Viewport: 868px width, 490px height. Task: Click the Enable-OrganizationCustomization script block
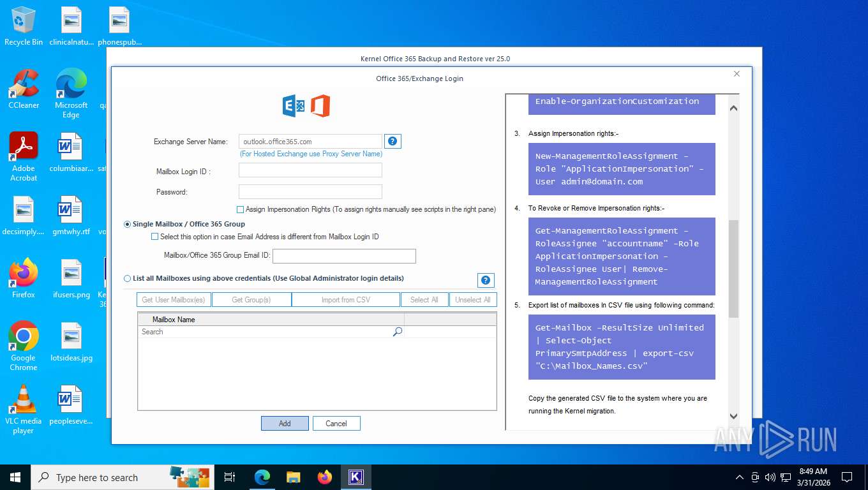click(x=622, y=105)
